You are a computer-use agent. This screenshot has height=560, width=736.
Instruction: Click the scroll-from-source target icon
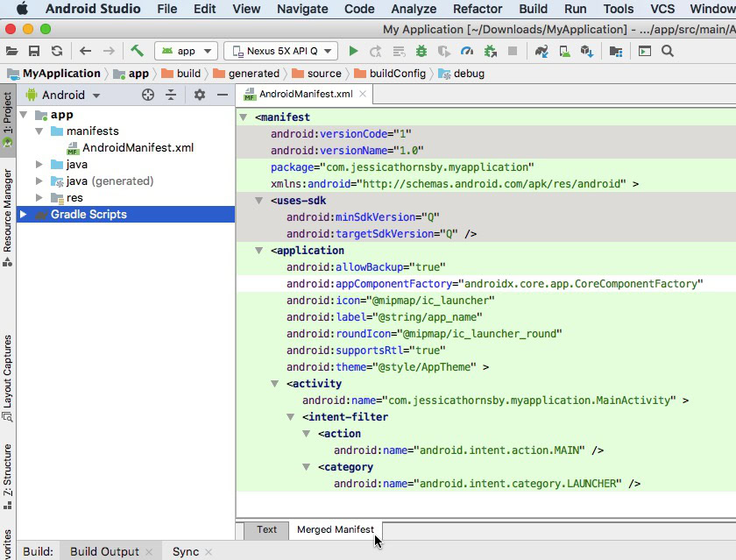click(x=148, y=95)
